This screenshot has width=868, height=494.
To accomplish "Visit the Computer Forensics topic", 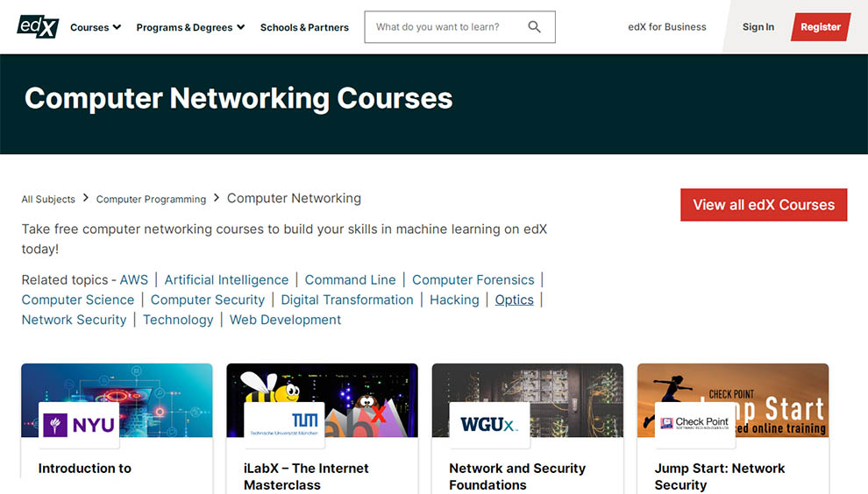I will 473,280.
